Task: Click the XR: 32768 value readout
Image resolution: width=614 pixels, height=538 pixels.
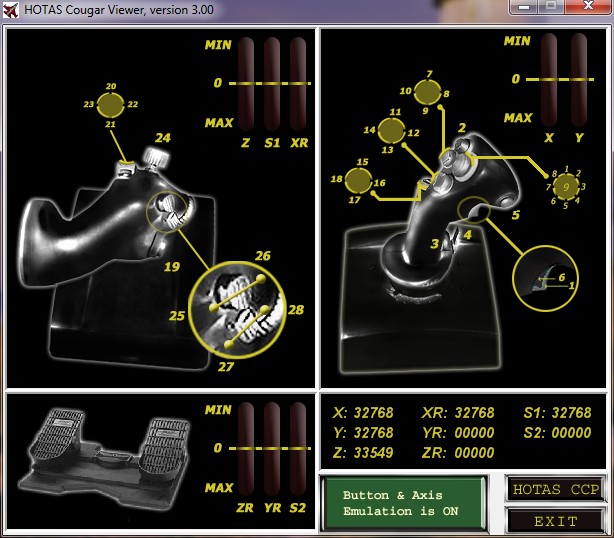Action: (x=458, y=413)
